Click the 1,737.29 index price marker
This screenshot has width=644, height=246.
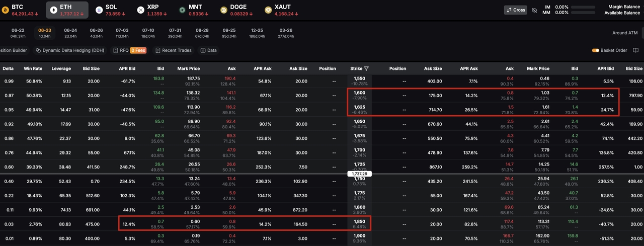pos(359,174)
